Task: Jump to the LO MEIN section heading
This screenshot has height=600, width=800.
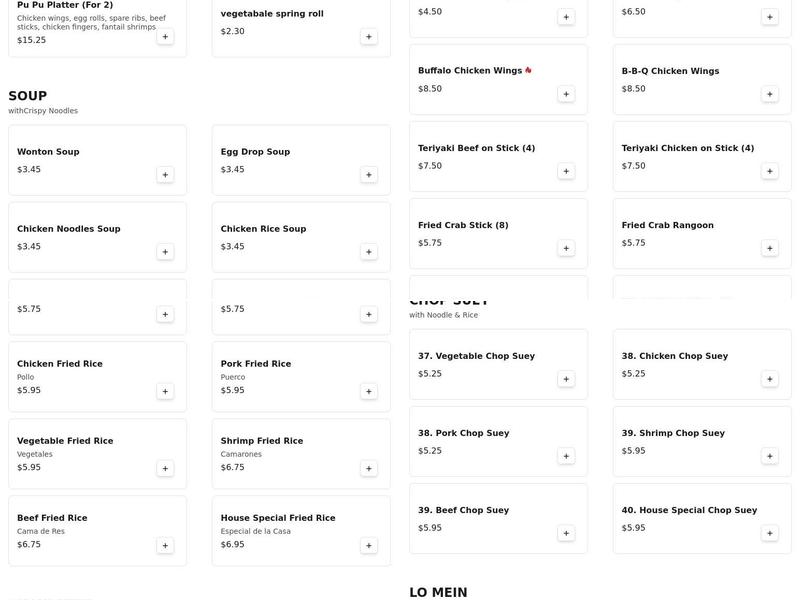Action: pyautogui.click(x=438, y=592)
